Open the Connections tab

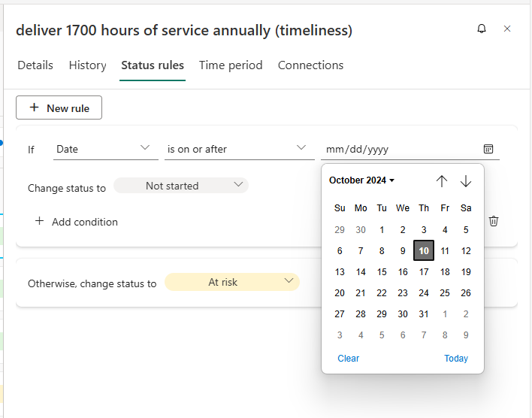point(310,65)
